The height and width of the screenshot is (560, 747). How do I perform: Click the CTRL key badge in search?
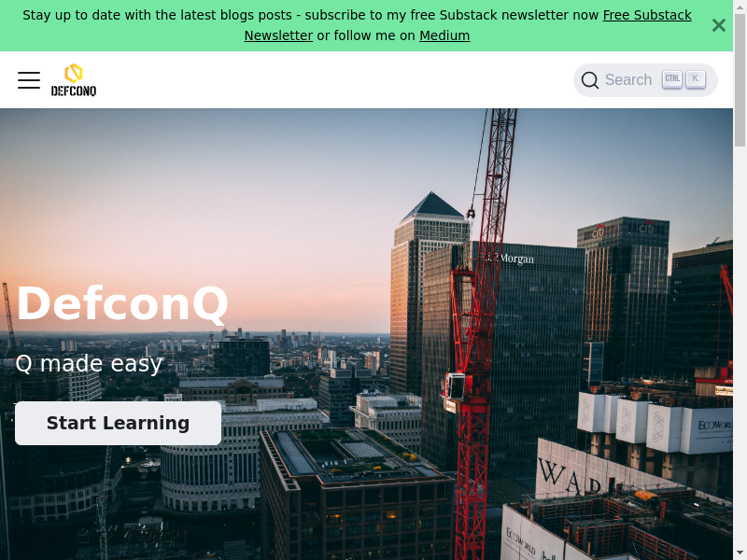coord(672,79)
